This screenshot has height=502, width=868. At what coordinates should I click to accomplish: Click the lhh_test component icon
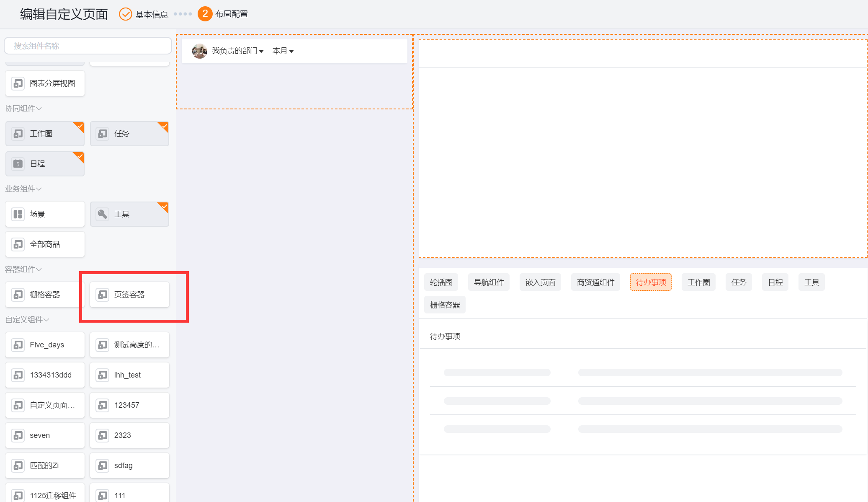coord(102,375)
